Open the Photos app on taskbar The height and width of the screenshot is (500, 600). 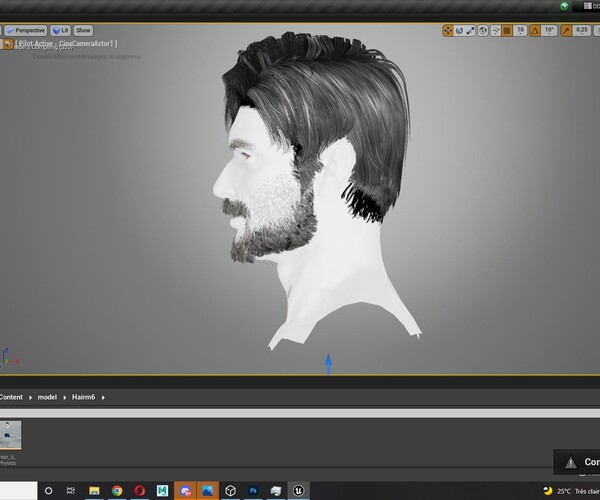click(x=208, y=490)
